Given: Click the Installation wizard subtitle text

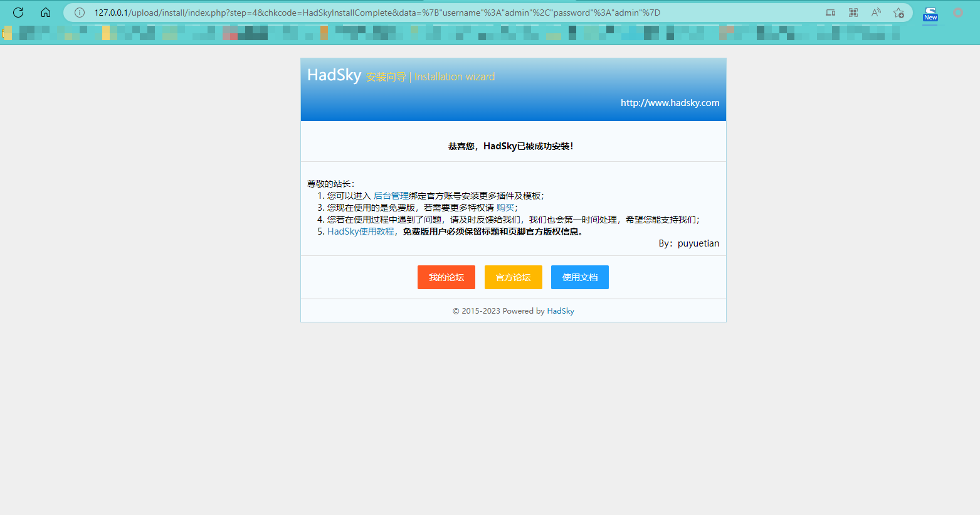Looking at the screenshot, I should [455, 77].
